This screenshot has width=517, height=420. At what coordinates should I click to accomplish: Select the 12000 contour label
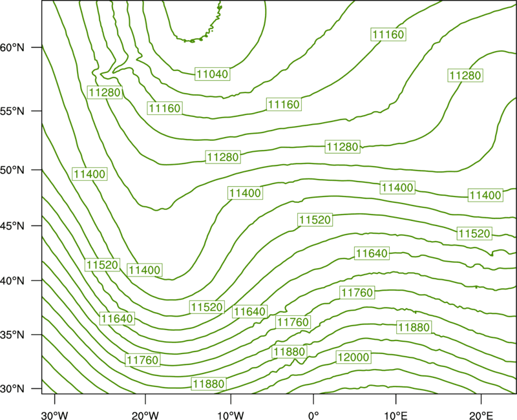click(x=353, y=357)
